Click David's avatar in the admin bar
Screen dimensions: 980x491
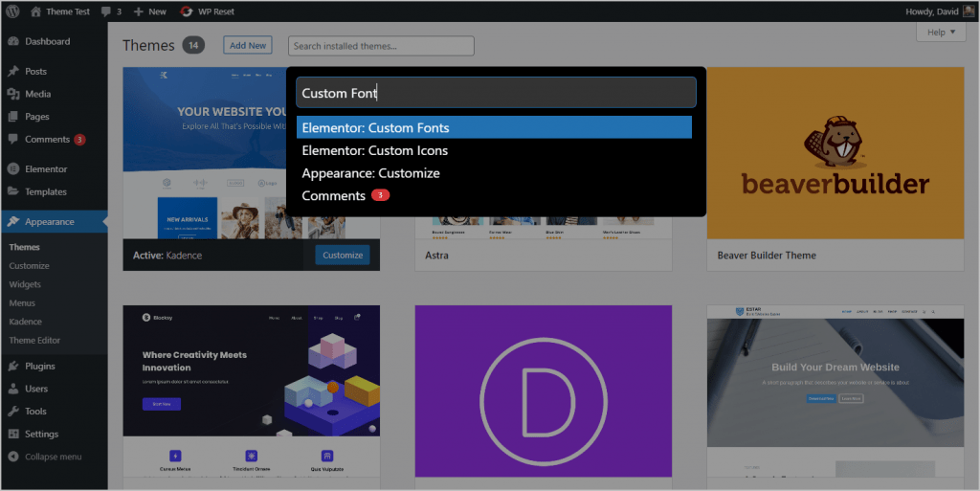click(969, 11)
